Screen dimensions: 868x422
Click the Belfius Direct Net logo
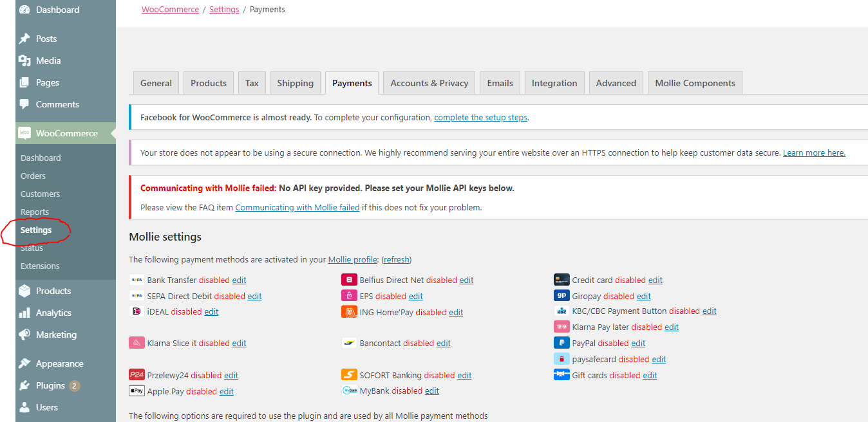pos(349,280)
